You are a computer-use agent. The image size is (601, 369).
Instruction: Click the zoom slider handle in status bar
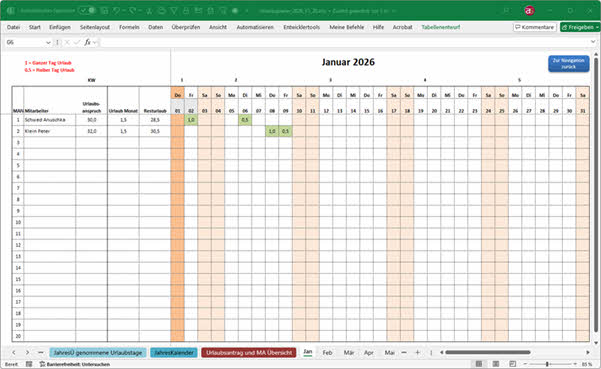(x=547, y=364)
